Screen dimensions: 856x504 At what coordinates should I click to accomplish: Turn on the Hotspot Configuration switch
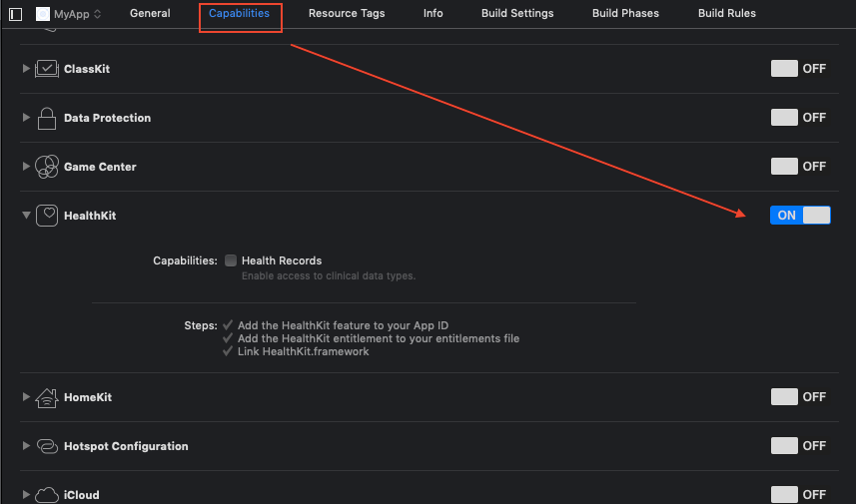pos(798,446)
